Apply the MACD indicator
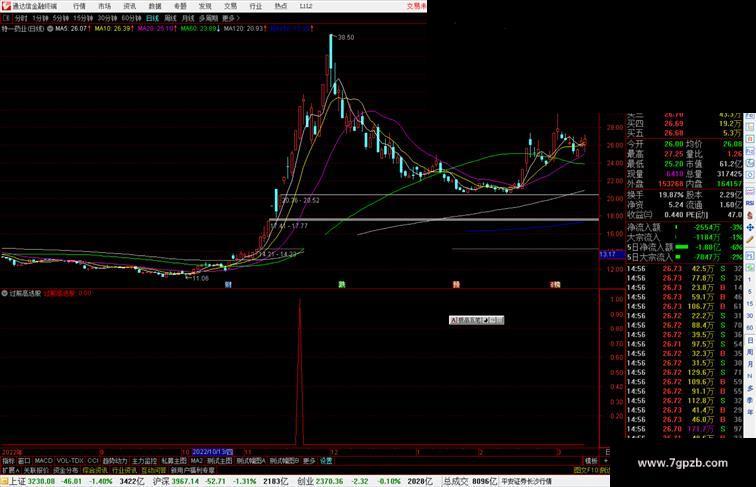 tap(43, 461)
